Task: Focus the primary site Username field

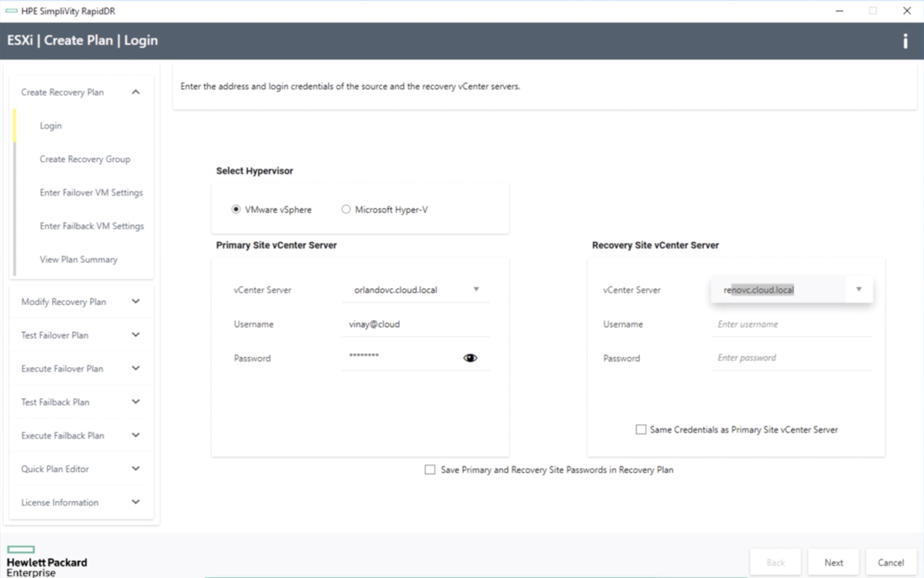Action: click(416, 324)
